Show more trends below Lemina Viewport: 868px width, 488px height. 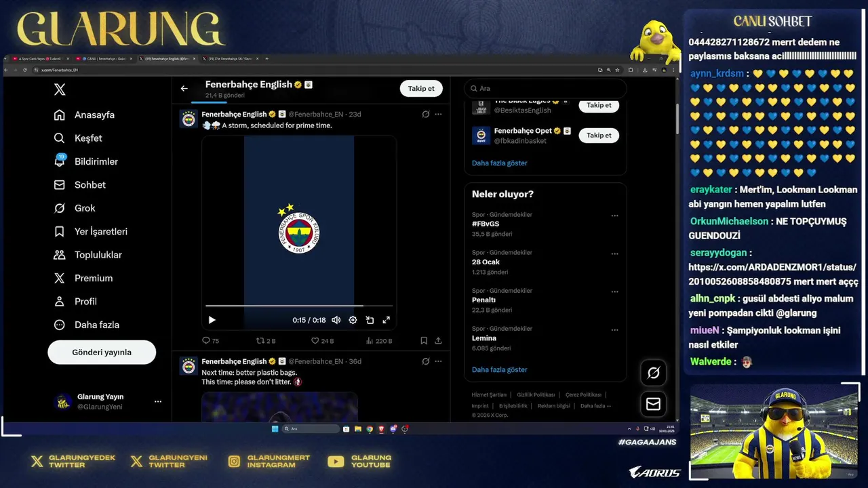point(500,369)
